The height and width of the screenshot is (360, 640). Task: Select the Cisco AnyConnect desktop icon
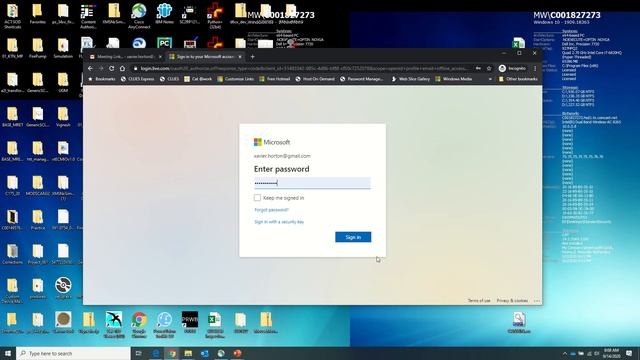pyautogui.click(x=139, y=16)
